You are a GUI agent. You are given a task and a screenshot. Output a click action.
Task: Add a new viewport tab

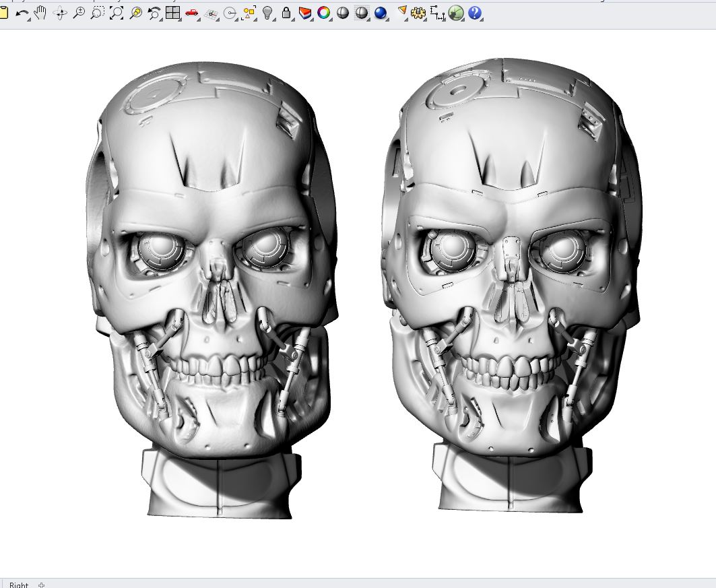[x=42, y=585]
